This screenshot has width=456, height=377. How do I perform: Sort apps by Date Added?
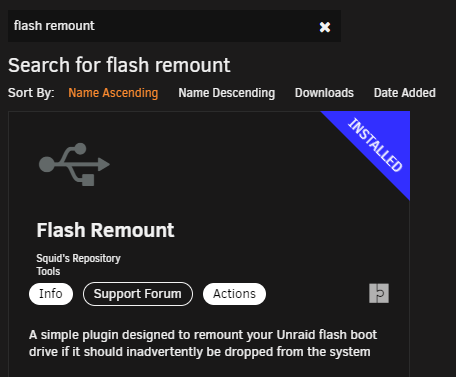coord(405,93)
